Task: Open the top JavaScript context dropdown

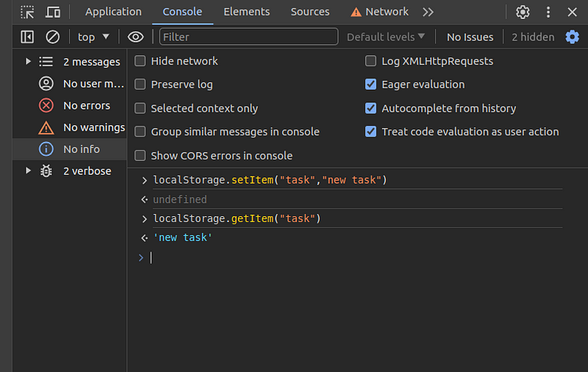Action: coord(93,37)
